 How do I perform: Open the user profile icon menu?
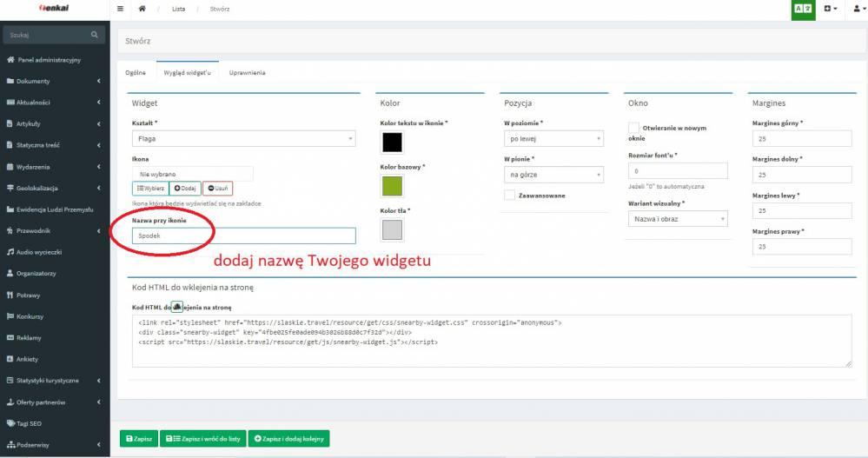[x=857, y=9]
